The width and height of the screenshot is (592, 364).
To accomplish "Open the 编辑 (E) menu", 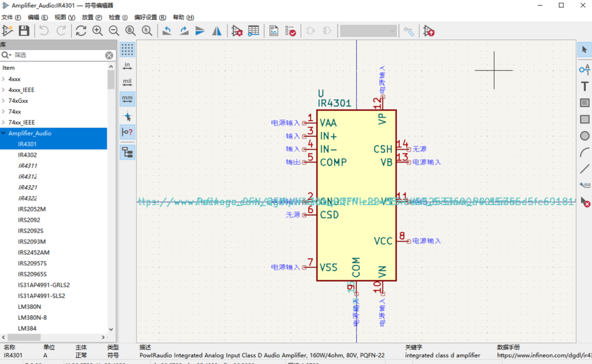I will tap(38, 17).
